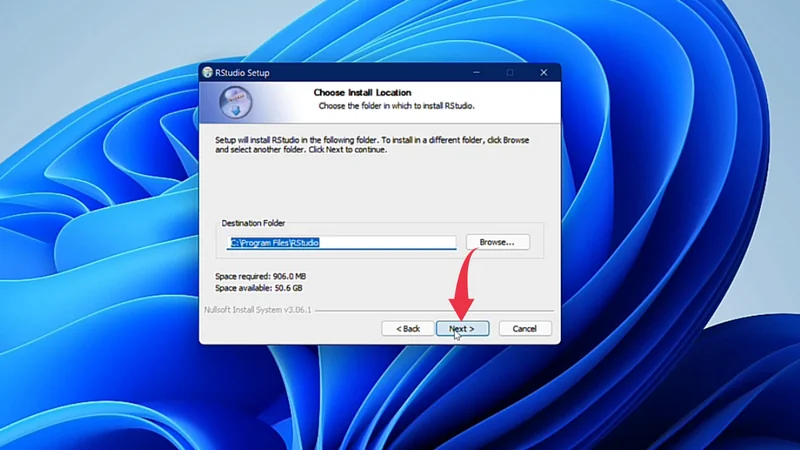Click the installer logo in the header
Screen dimensions: 800x450
point(236,101)
